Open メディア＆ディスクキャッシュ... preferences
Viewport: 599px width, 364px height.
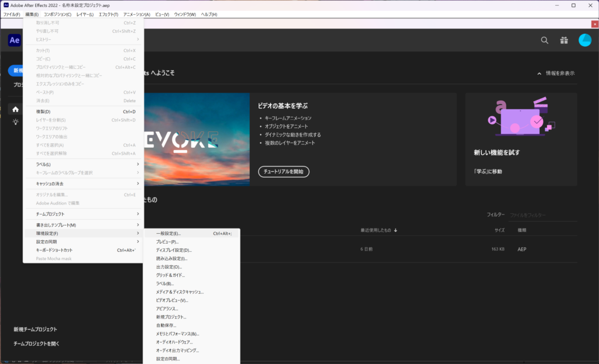pyautogui.click(x=192, y=292)
